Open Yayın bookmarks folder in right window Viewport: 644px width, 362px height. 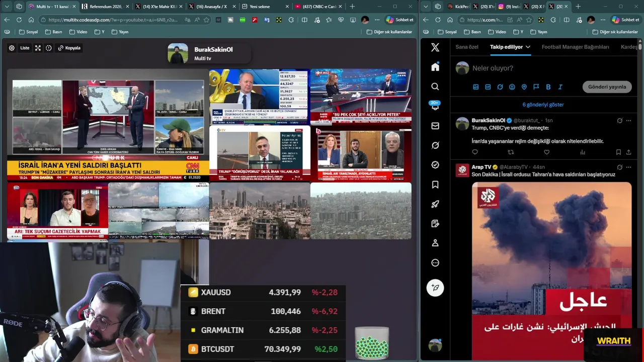(x=538, y=32)
